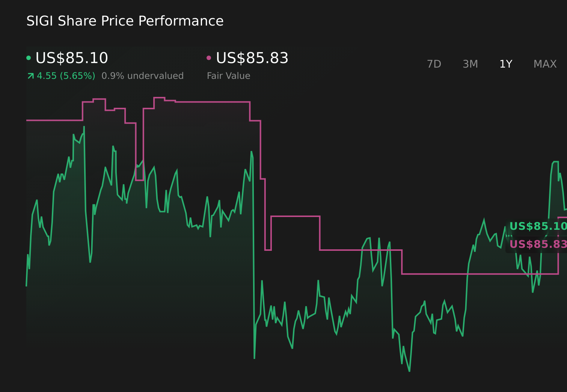
Task: Click the US$85.83 fair value tag on right
Action: [x=539, y=244]
